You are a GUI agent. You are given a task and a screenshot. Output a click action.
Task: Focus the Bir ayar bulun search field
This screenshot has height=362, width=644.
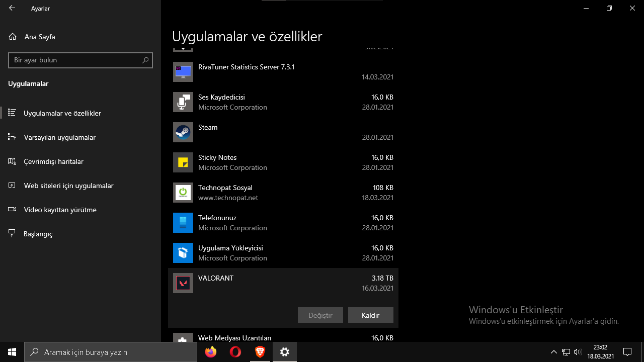80,60
